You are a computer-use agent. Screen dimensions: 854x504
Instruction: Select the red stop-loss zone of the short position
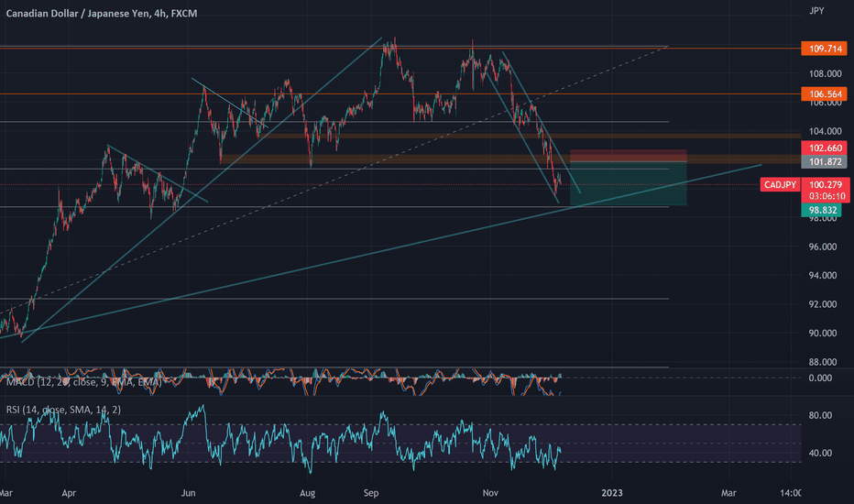pos(628,155)
